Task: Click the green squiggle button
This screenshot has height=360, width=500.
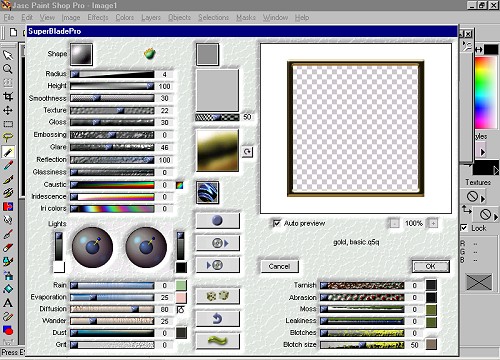Action: tap(217, 341)
